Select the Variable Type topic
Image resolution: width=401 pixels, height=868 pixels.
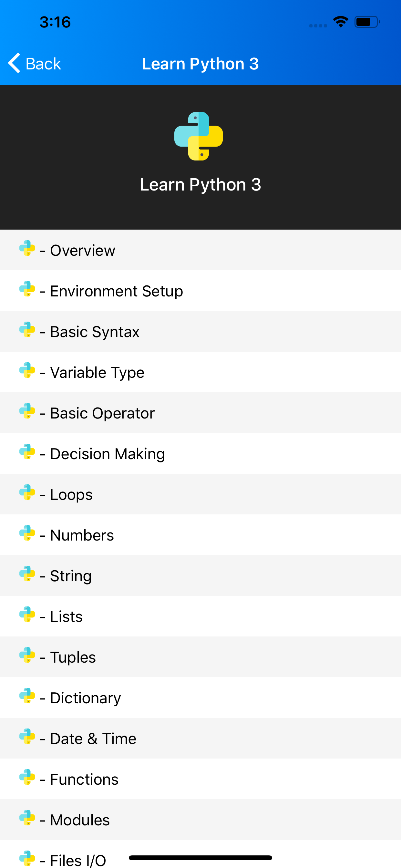97,372
